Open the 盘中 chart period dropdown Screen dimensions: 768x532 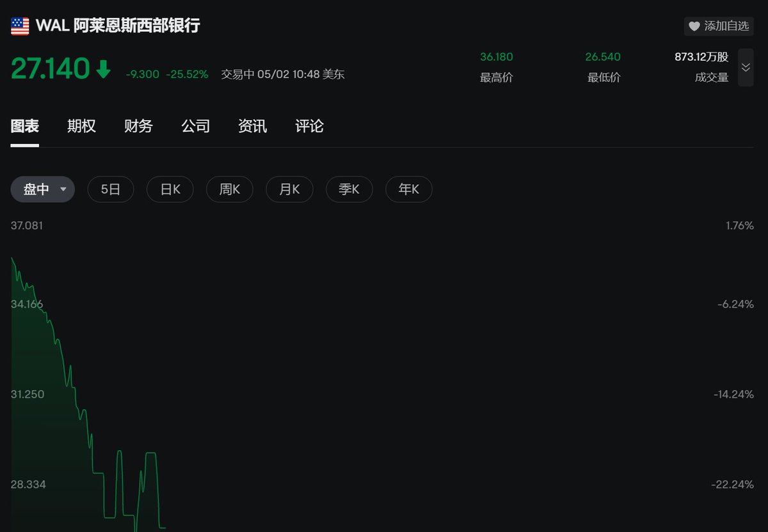click(42, 189)
